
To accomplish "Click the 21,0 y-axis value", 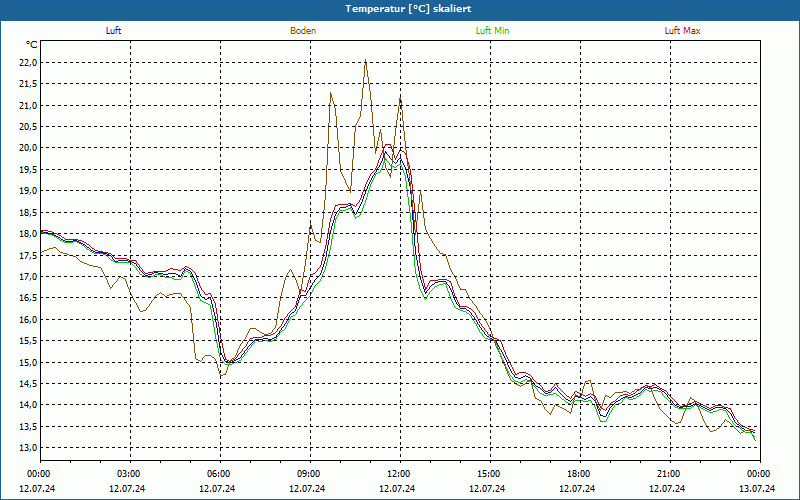I will tap(29, 106).
